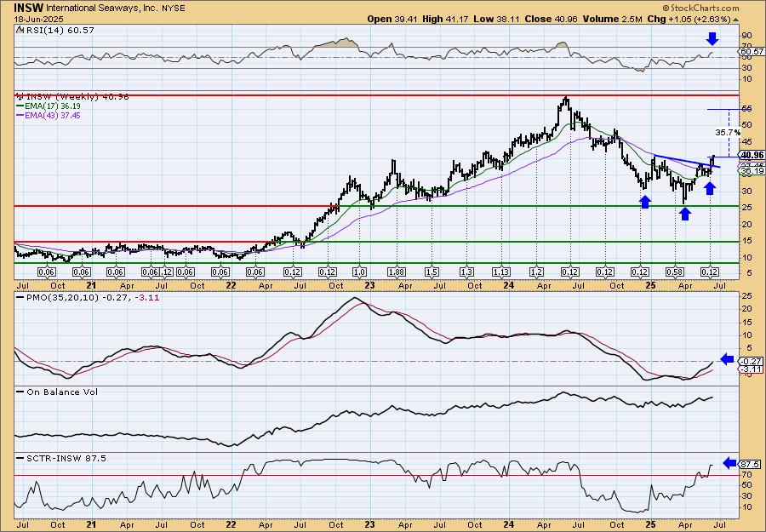This screenshot has width=766, height=532.
Task: Click the RSI(14) 60.57 indicator legend
Action: (54, 30)
